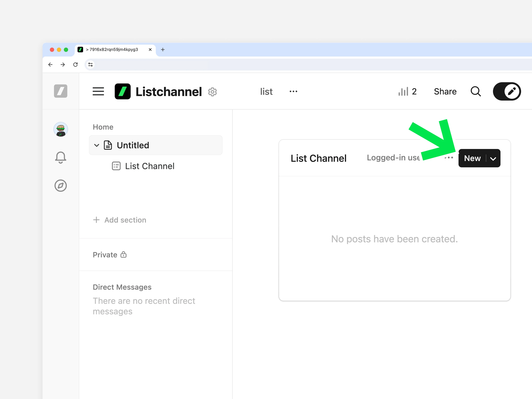Click the Logged-in user permission label
This screenshot has width=532, height=399.
[394, 158]
